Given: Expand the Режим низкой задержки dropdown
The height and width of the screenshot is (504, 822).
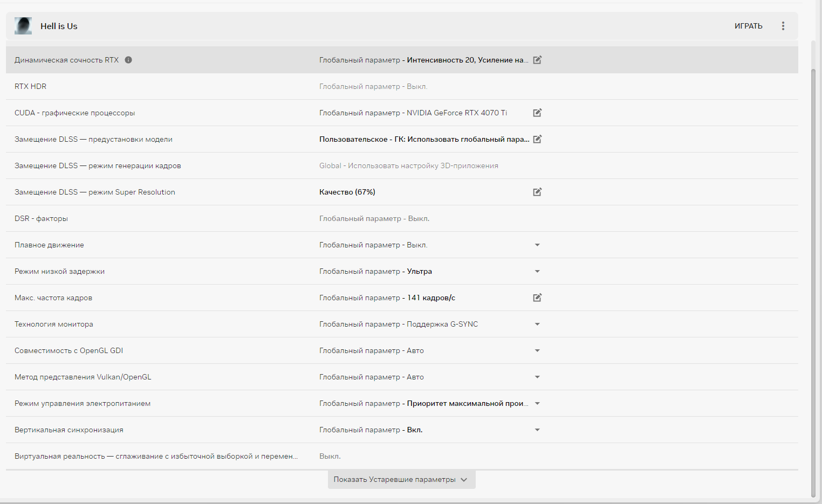Looking at the screenshot, I should 537,271.
